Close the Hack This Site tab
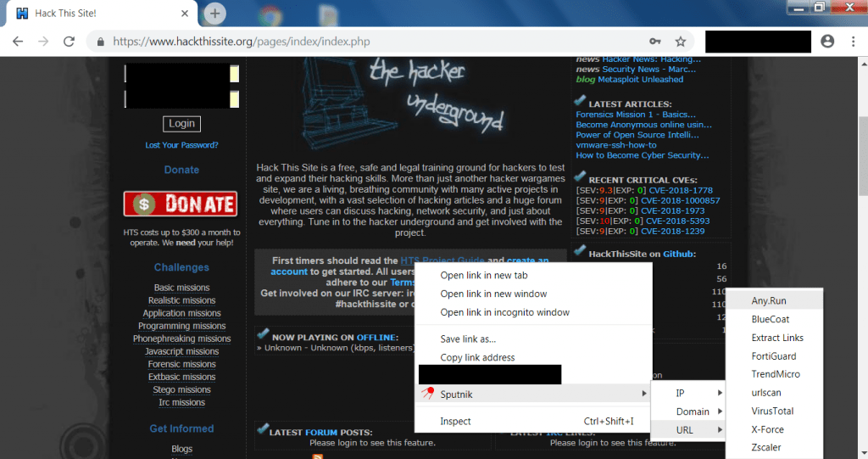868x459 pixels. 185,14
